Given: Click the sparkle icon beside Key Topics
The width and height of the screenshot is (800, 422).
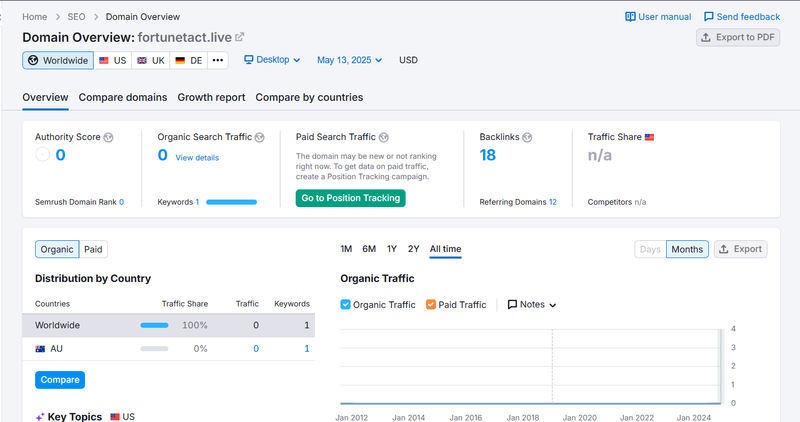Looking at the screenshot, I should point(40,417).
